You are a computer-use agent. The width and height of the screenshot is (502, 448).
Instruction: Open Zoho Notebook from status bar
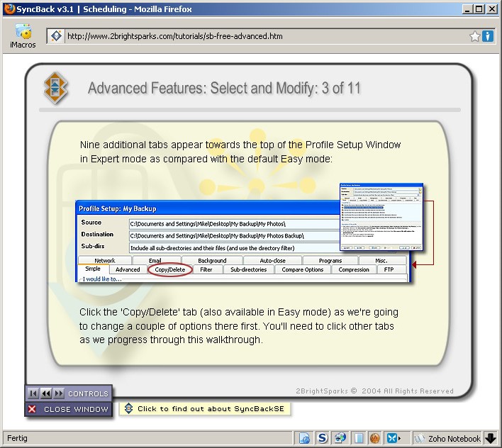(447, 438)
